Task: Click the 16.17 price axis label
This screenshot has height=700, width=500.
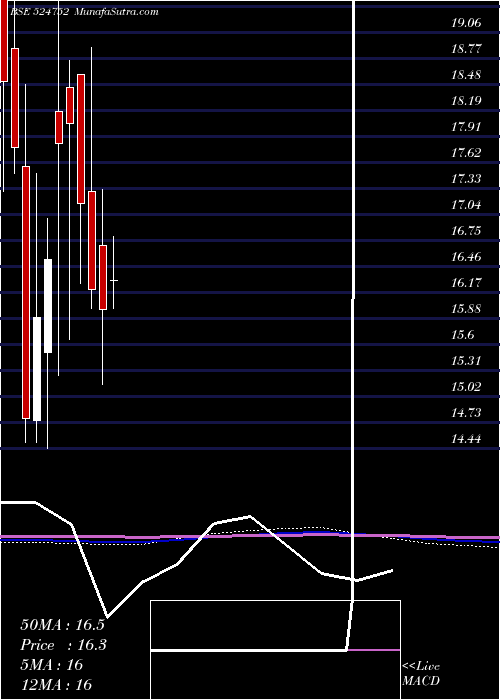Action: [467, 283]
